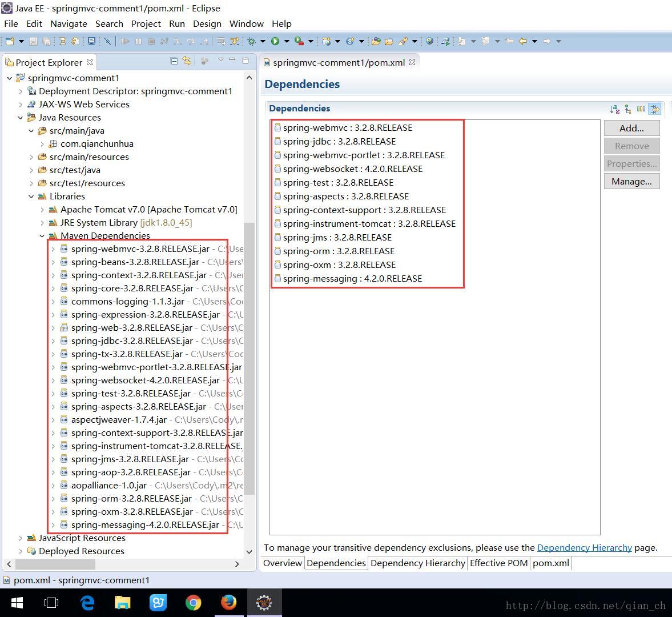Click the Search pen/flashlight toolbar icon
Viewport: 672px width, 617px height.
coord(403,41)
